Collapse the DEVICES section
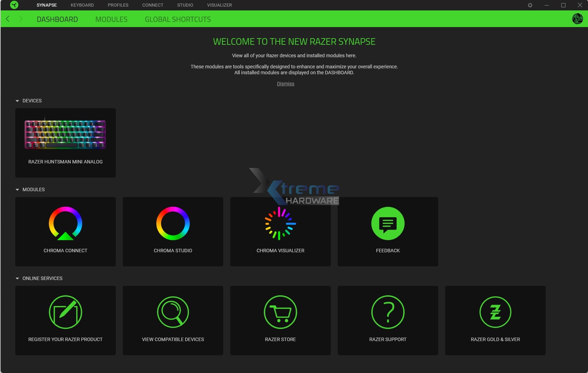 (17, 101)
